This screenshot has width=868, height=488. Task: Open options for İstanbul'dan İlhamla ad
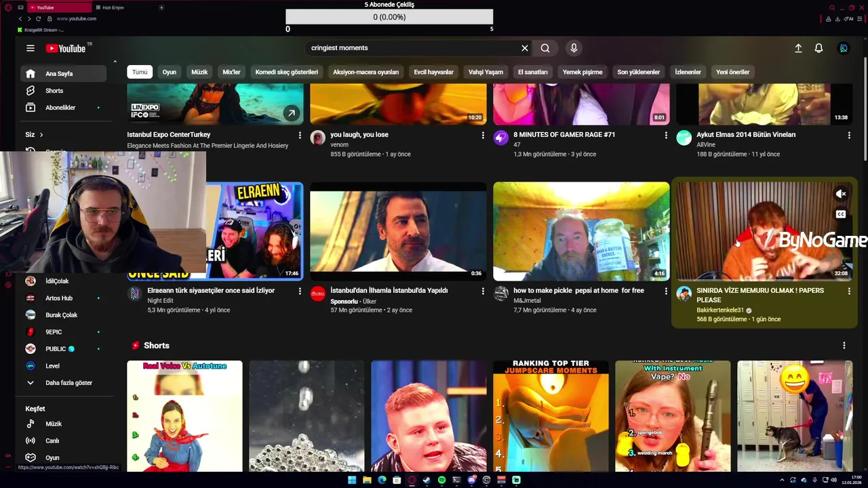point(483,291)
